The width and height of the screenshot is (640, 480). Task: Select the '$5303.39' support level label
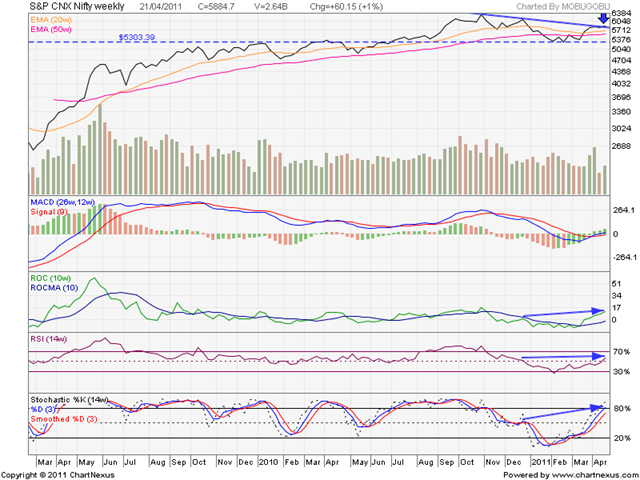[x=137, y=37]
